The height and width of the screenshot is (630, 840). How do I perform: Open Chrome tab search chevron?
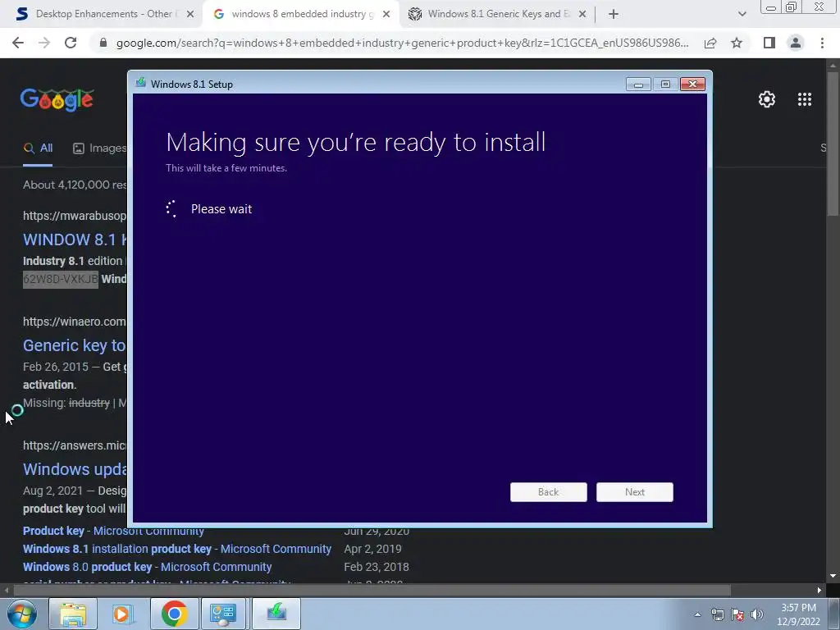point(742,15)
